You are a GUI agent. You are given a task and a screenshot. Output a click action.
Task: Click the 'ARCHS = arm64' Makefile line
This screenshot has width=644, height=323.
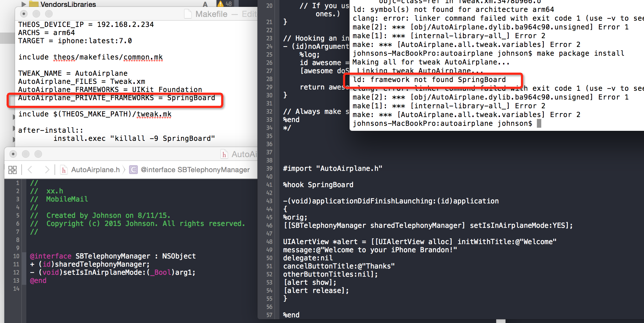(46, 33)
